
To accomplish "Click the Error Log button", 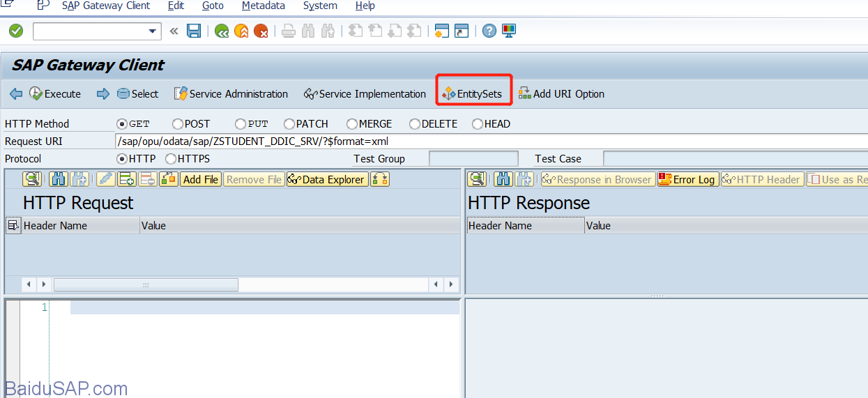I will pyautogui.click(x=687, y=179).
